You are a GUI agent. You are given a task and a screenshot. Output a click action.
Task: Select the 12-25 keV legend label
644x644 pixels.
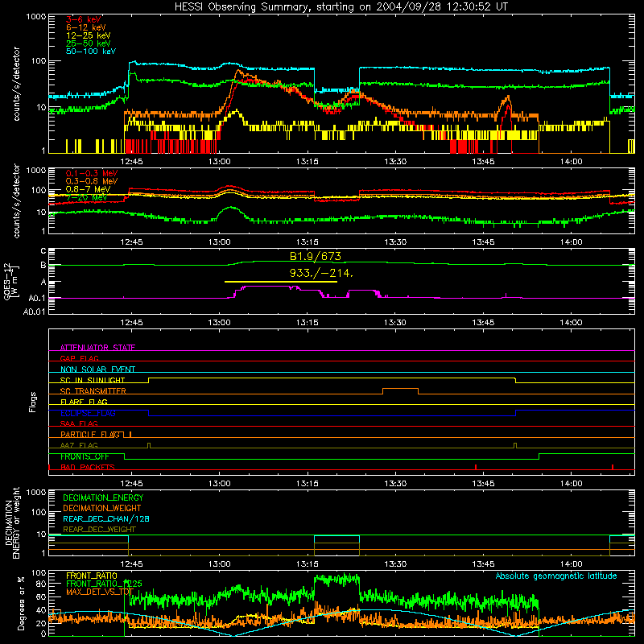pos(89,35)
